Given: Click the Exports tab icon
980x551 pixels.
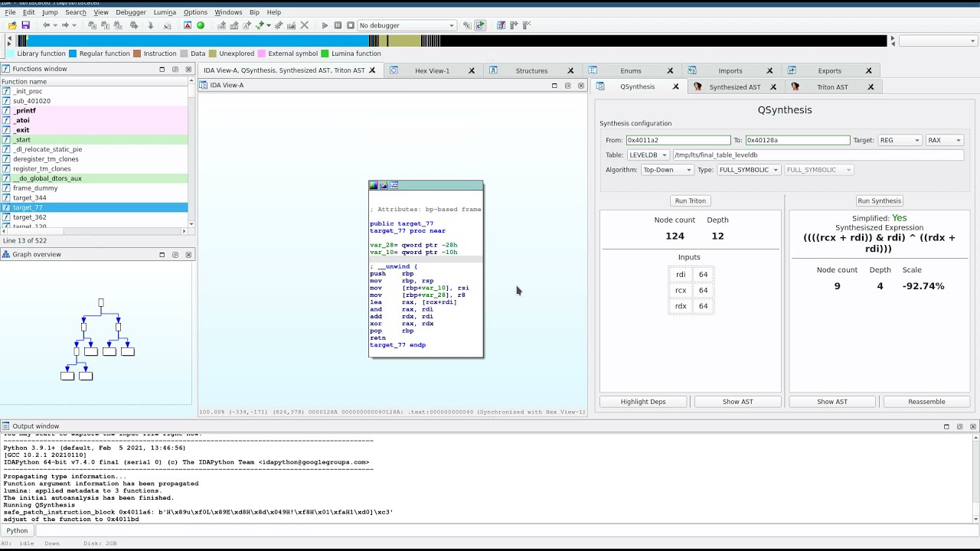Looking at the screenshot, I should pyautogui.click(x=792, y=70).
